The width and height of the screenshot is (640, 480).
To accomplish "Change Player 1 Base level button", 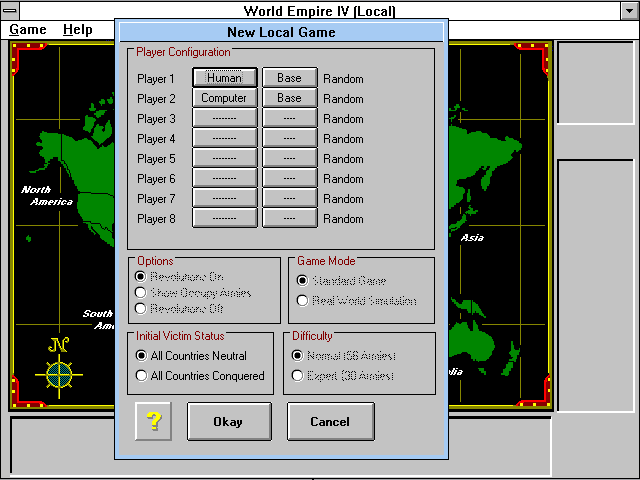I will (290, 78).
